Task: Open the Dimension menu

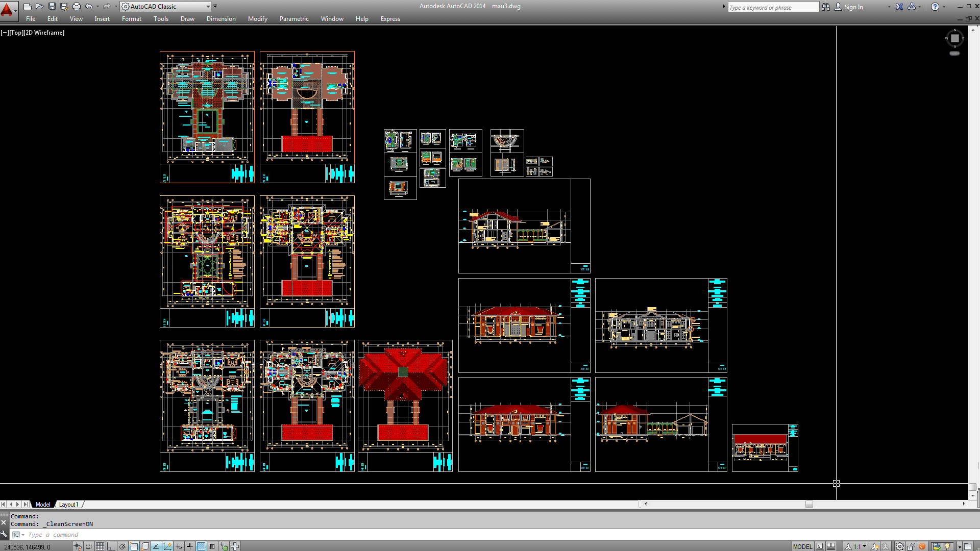Action: pos(220,19)
